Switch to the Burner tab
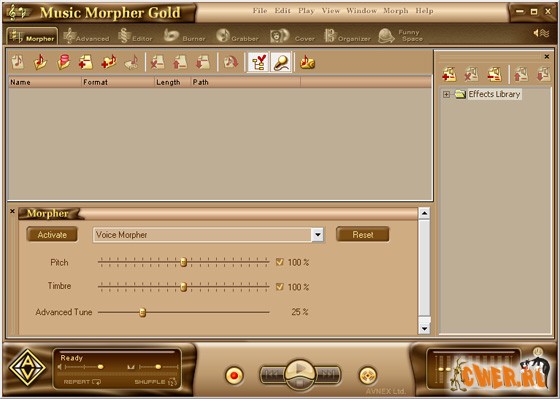 pos(184,36)
